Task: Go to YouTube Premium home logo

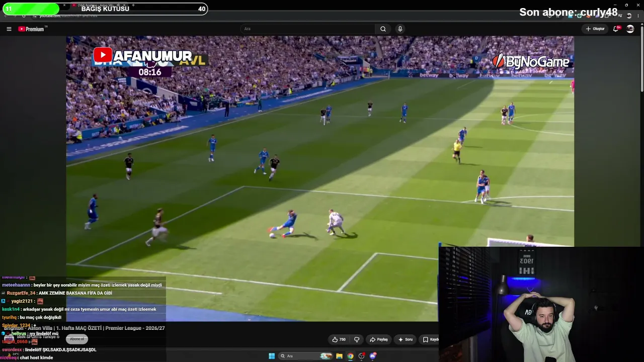Action: [x=32, y=29]
